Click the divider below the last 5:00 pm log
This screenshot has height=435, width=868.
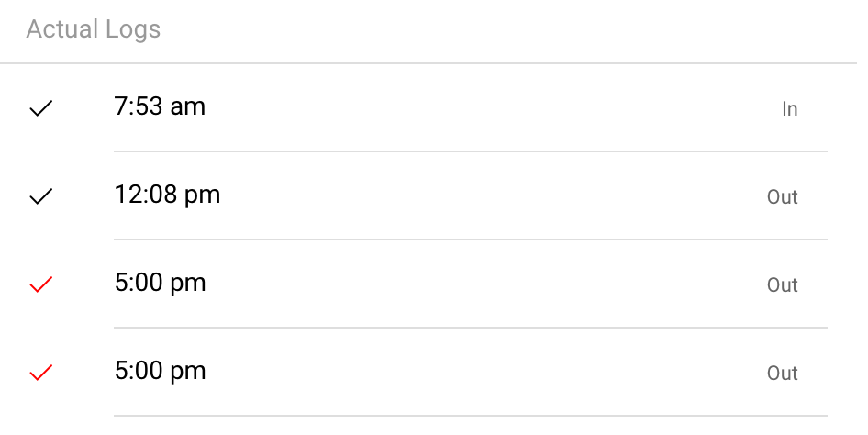[470, 416]
